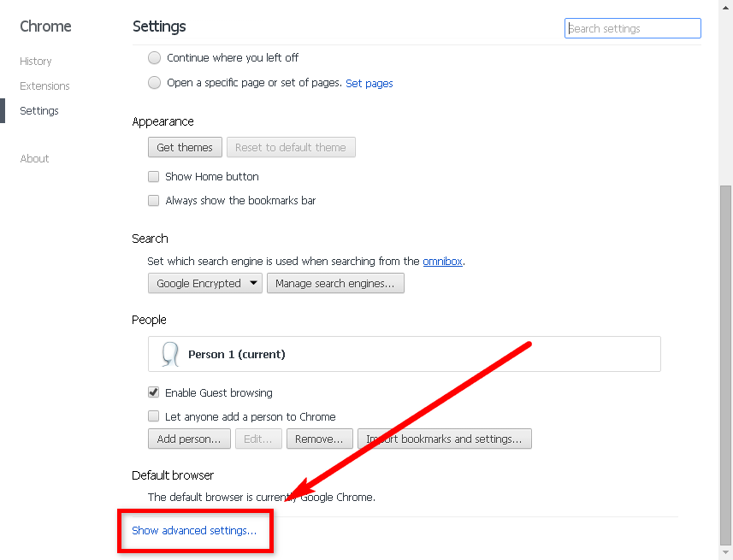Select 'Continue where you left off' option
733x560 pixels.
(154, 58)
